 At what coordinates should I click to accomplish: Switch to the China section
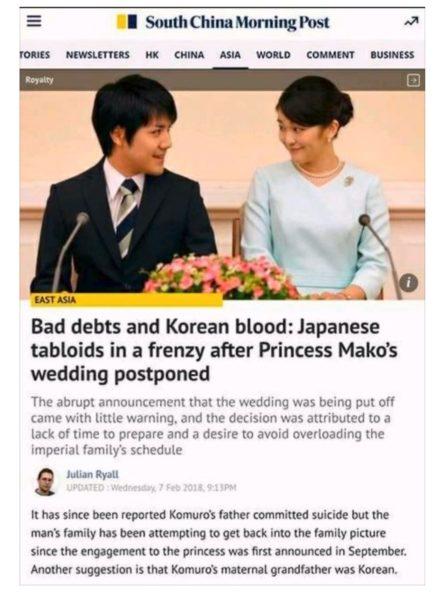click(x=189, y=55)
